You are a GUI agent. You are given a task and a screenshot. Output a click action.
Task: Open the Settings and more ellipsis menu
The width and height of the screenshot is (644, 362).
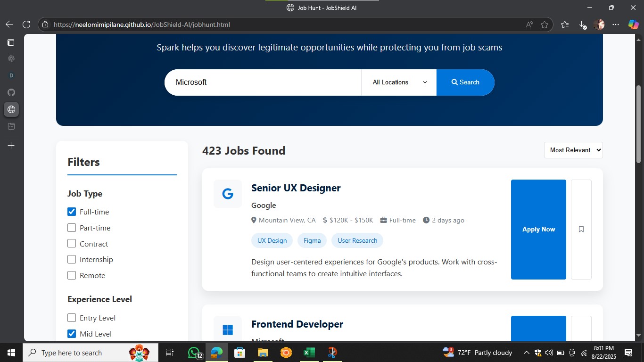pos(616,25)
